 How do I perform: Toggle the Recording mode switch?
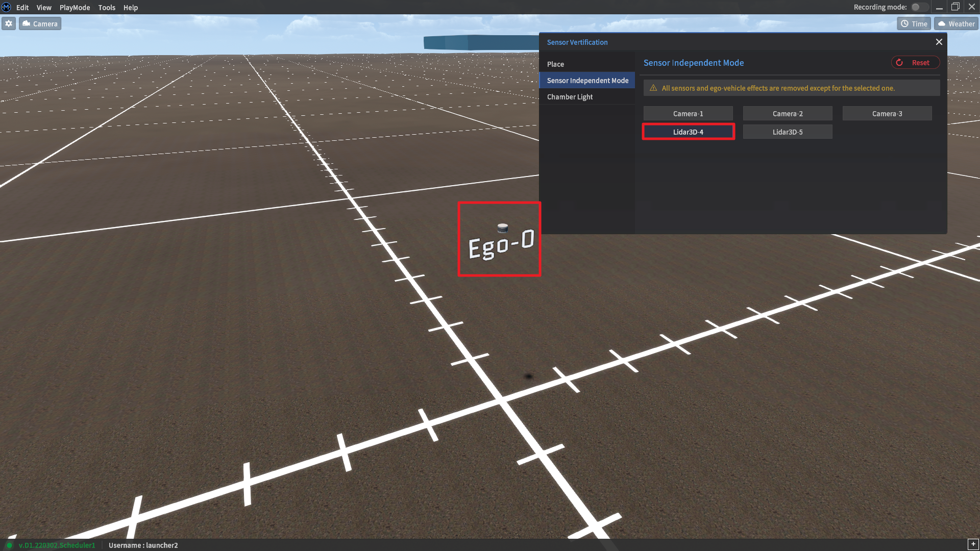coord(920,7)
